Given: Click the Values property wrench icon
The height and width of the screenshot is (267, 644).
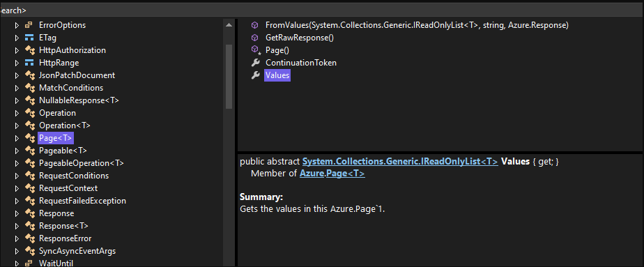Looking at the screenshot, I should 255,75.
